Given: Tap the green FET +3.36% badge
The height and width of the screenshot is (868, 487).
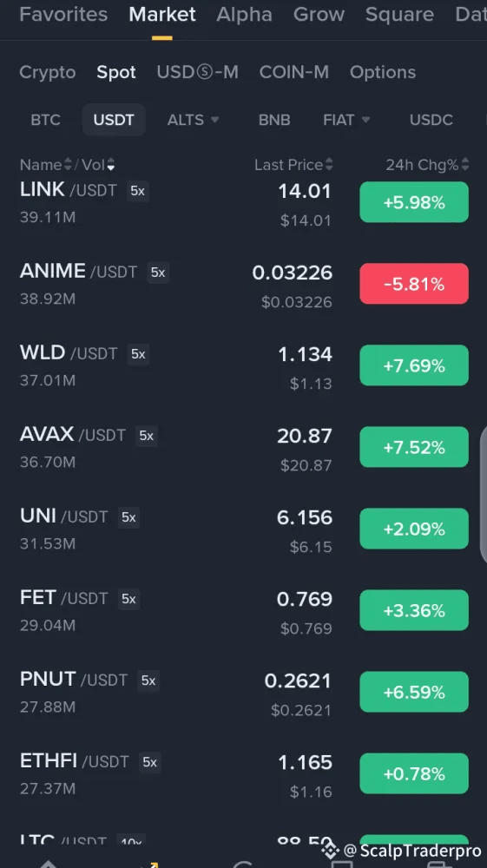Looking at the screenshot, I should coord(414,610).
